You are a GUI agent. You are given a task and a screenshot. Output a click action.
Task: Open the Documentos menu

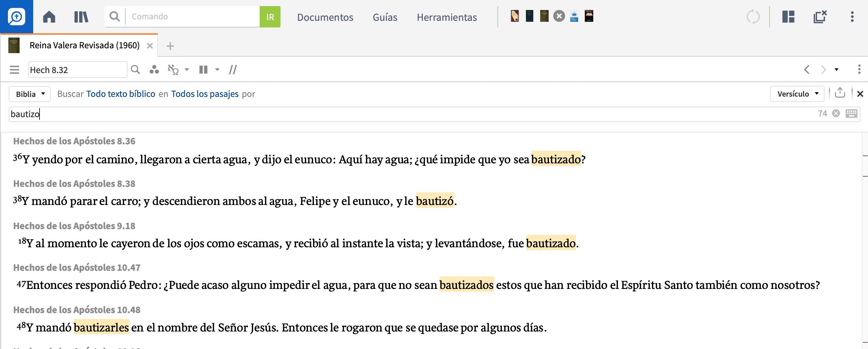pyautogui.click(x=325, y=17)
